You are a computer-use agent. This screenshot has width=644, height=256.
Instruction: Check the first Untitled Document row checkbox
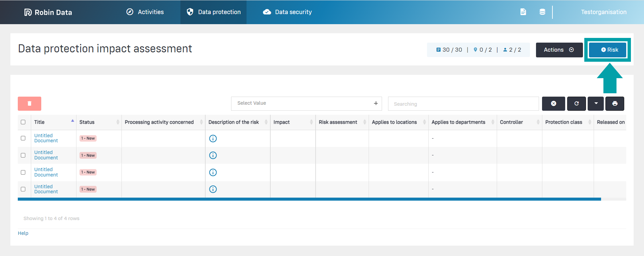[x=23, y=138]
